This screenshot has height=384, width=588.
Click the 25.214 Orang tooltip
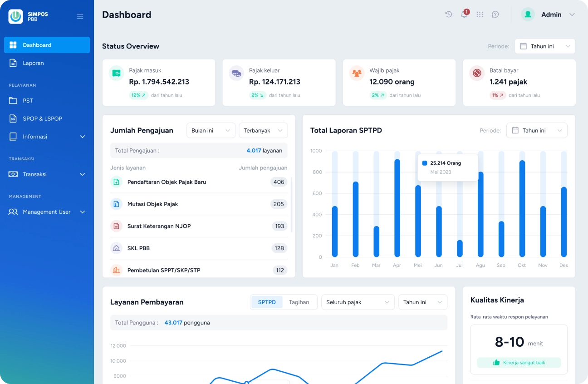[x=448, y=167]
